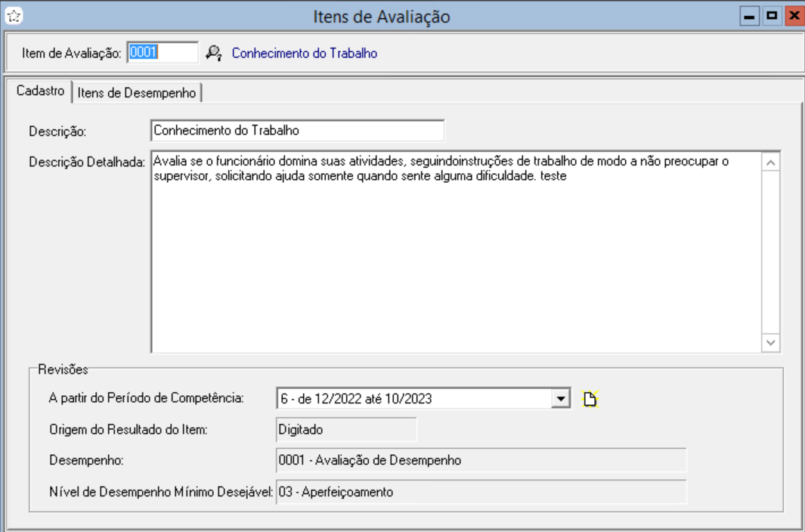
Task: Minimize the Itens de Avaliação window
Action: click(x=751, y=16)
